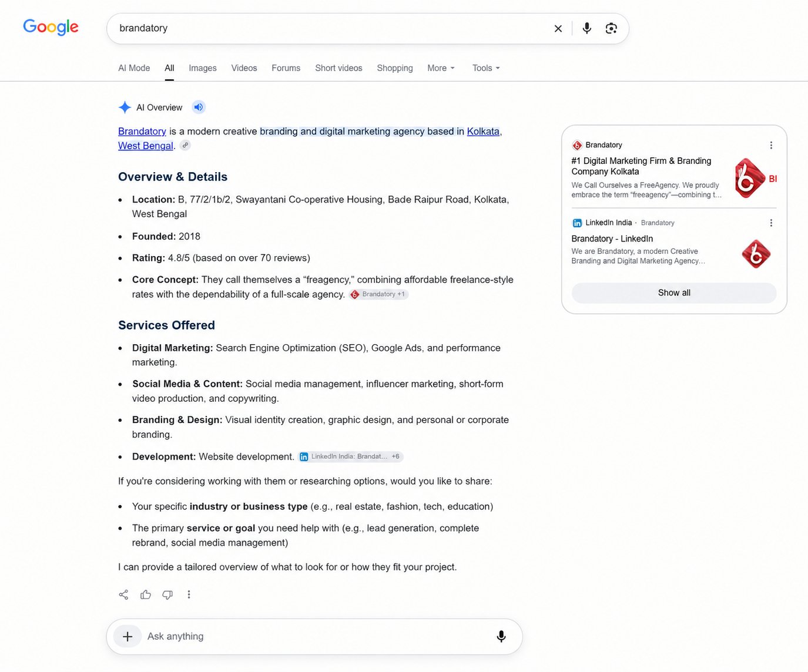808x672 pixels.
Task: Share the AI Overview
Action: [x=123, y=594]
